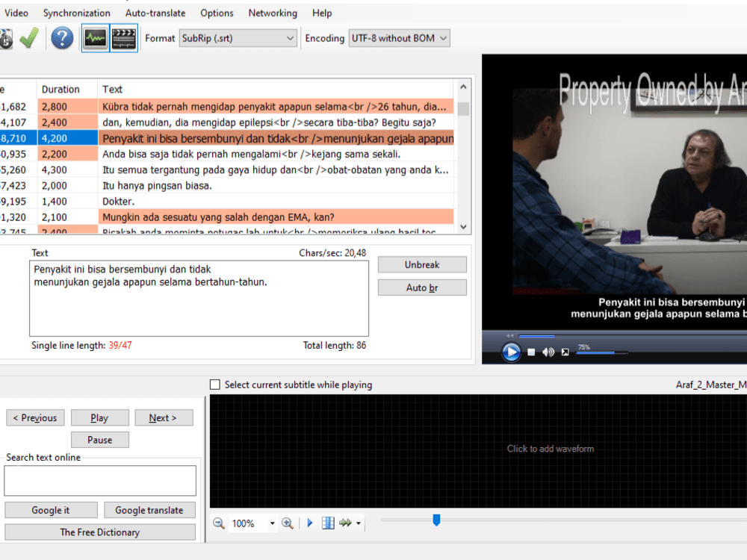
Task: Enable Select current subtitle while playing
Action: click(x=215, y=385)
